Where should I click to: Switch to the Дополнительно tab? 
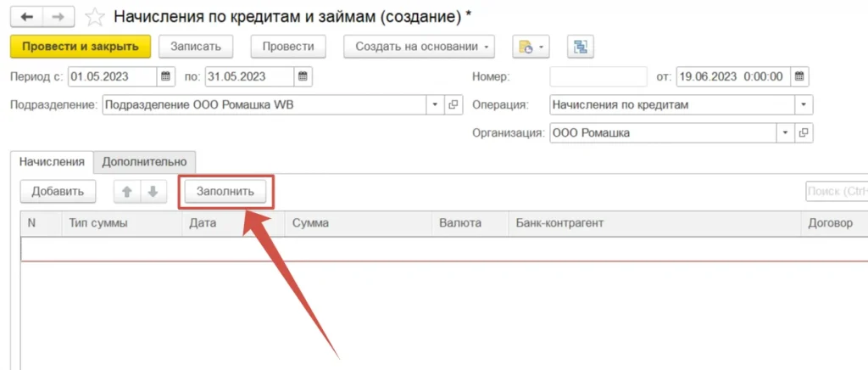(145, 160)
